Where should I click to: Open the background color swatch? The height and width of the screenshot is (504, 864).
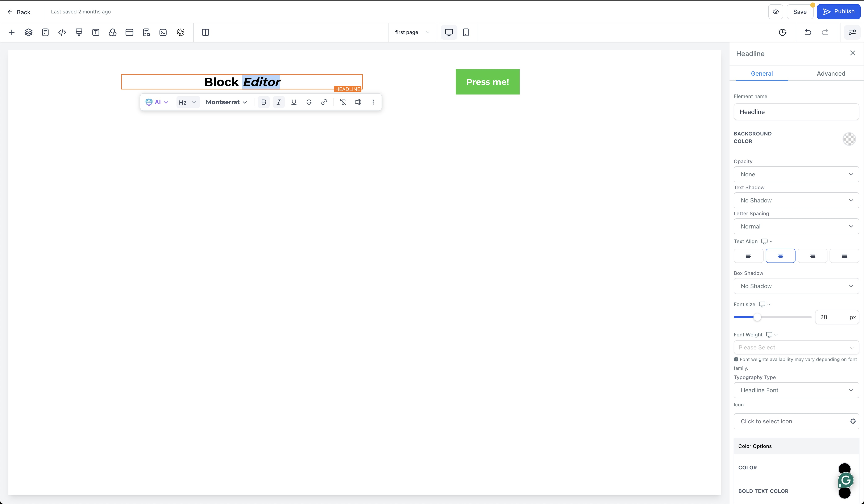(x=849, y=139)
